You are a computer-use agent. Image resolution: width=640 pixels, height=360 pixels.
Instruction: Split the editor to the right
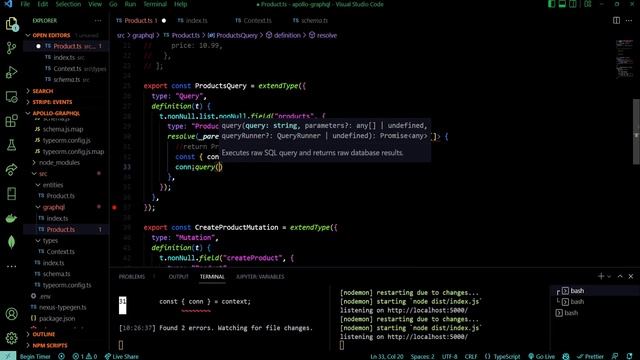pos(616,20)
